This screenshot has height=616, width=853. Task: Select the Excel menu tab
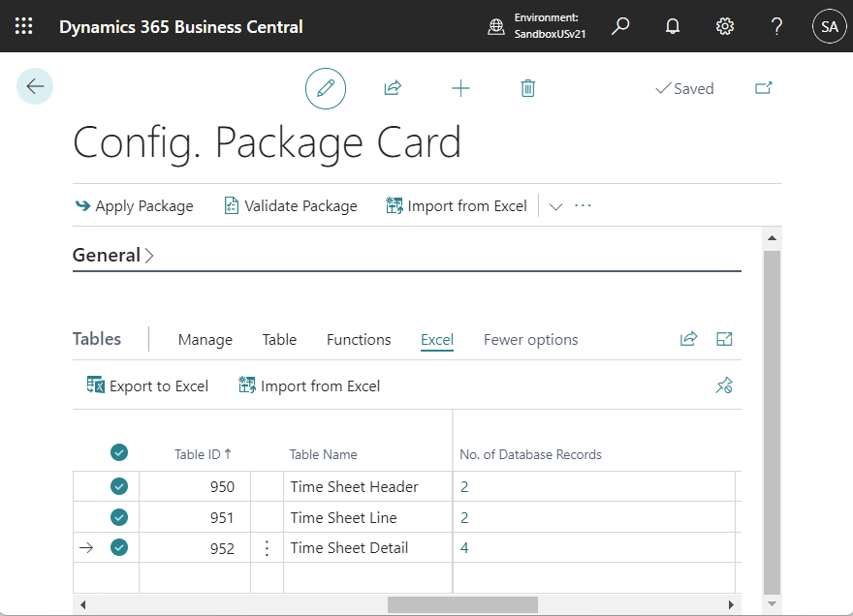pos(437,340)
